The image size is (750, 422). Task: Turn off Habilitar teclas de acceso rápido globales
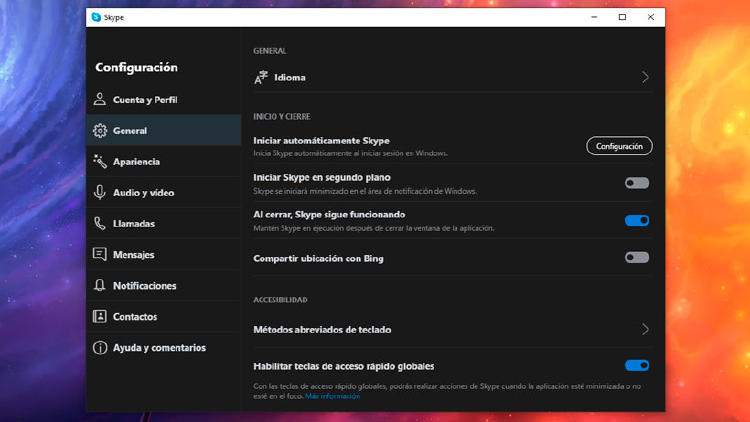[636, 366]
